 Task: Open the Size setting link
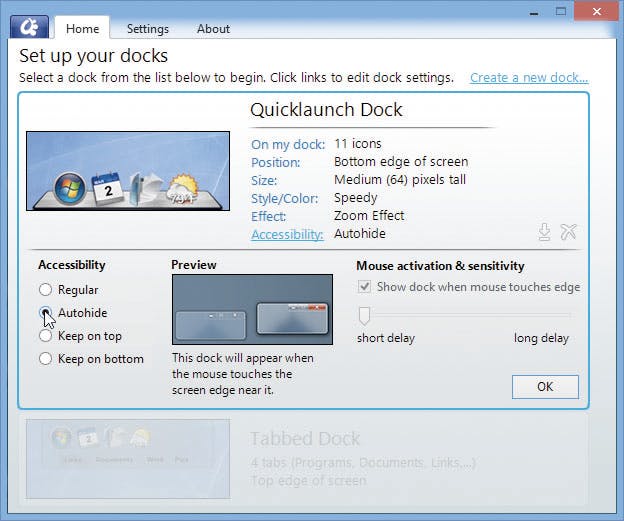pos(264,181)
